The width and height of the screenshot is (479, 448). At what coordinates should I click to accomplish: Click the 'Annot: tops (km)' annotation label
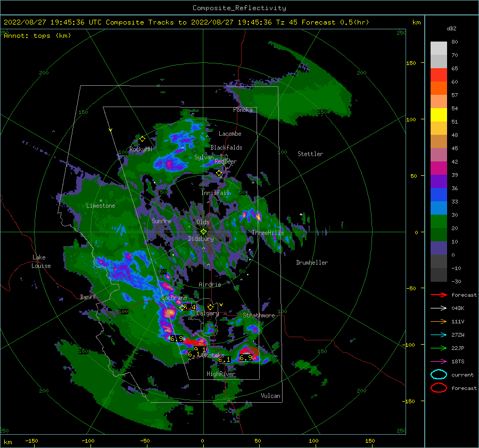(37, 36)
